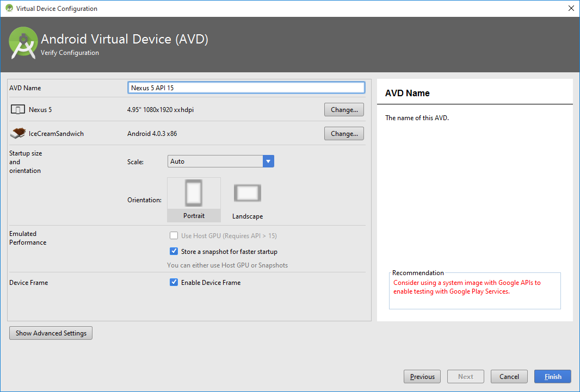Toggle Use Host GPU checkbox
Image resolution: width=580 pixels, height=392 pixels.
tap(174, 235)
